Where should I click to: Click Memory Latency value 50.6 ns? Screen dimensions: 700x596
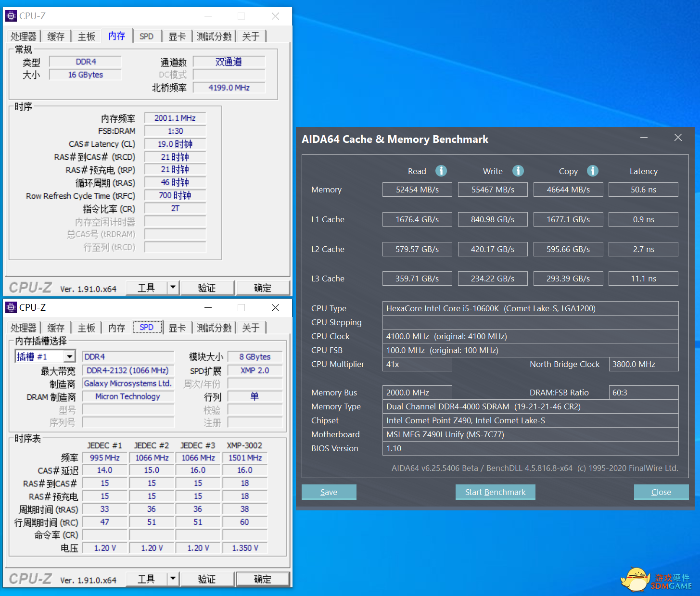tap(644, 190)
